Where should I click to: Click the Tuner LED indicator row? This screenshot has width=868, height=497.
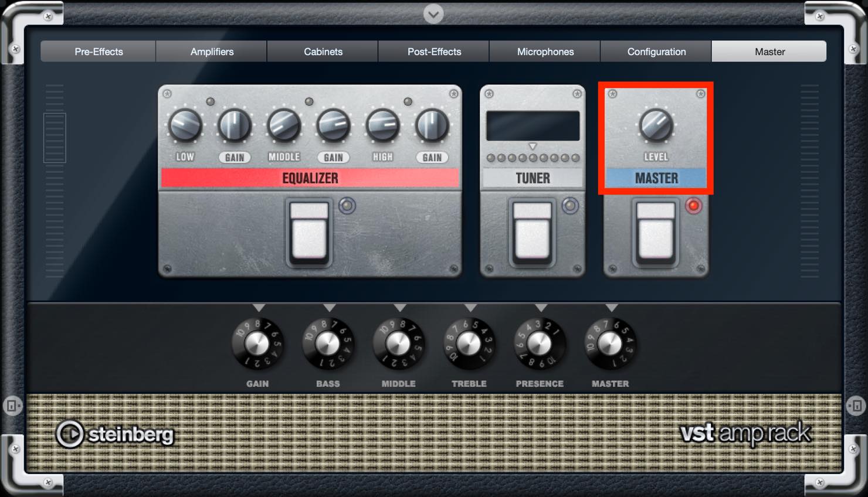pos(533,158)
